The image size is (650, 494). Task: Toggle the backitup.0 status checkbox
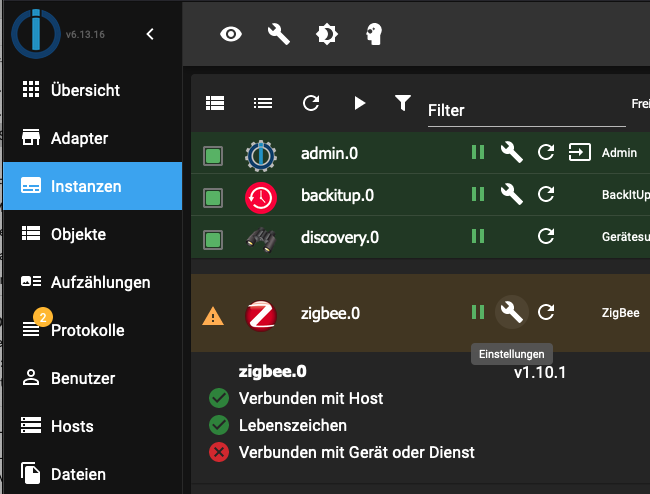click(213, 198)
